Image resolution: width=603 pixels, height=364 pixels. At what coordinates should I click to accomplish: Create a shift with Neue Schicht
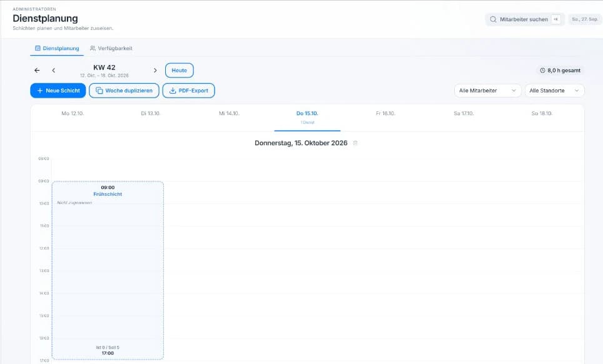pyautogui.click(x=58, y=91)
